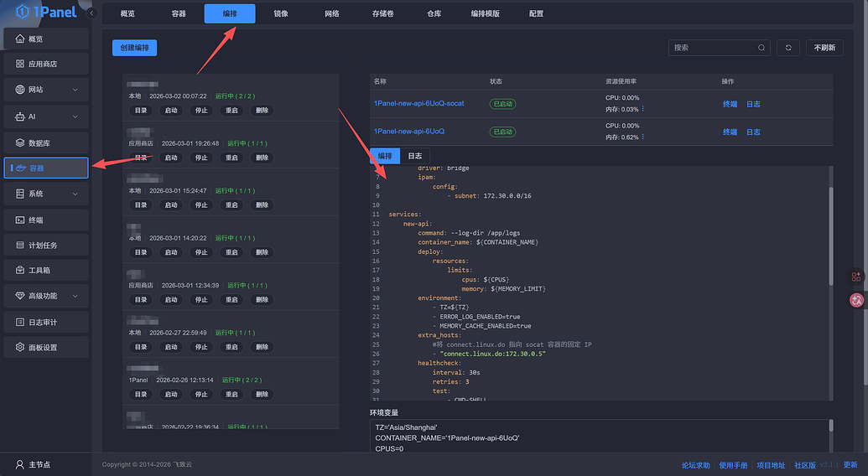Screen dimensions: 868x476
Task: Collapse the sidebar with the chevron button
Action: 92,13
